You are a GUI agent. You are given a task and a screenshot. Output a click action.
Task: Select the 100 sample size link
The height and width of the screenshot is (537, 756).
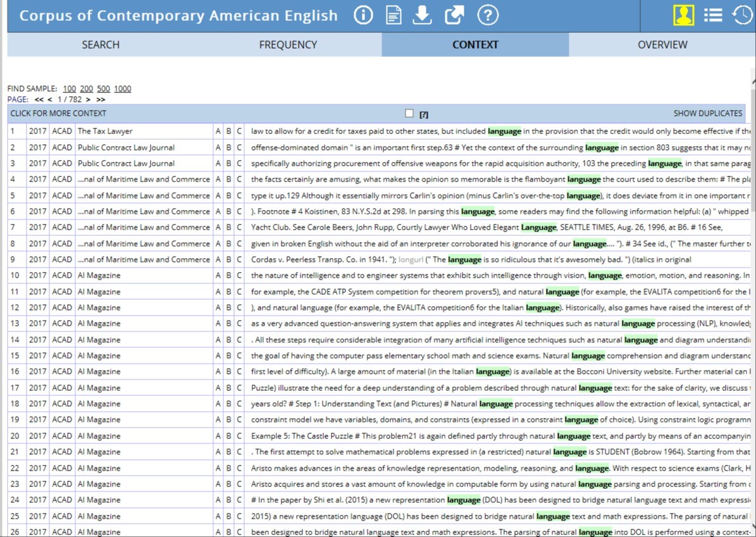coord(70,89)
